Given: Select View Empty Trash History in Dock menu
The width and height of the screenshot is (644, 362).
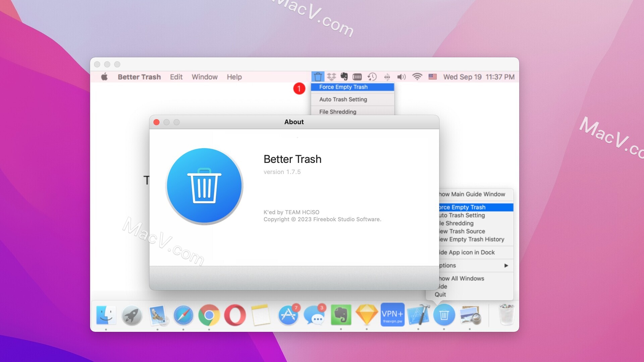Looking at the screenshot, I should click(476, 239).
